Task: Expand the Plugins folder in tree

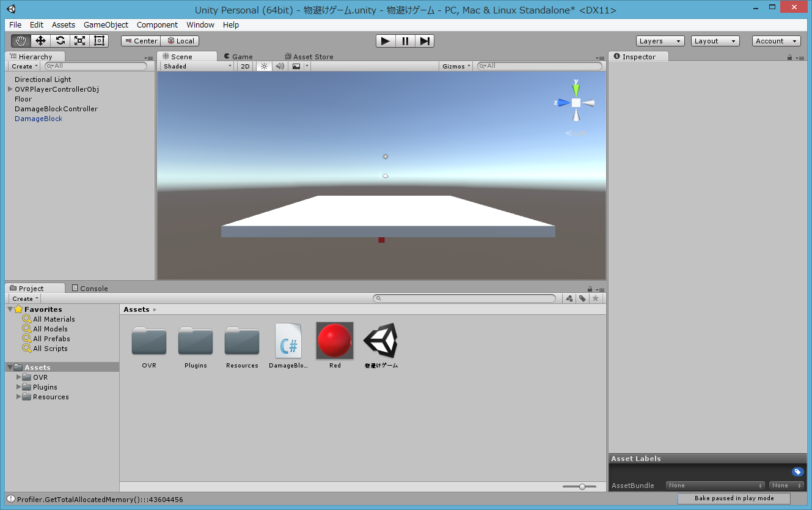Action: (x=19, y=387)
